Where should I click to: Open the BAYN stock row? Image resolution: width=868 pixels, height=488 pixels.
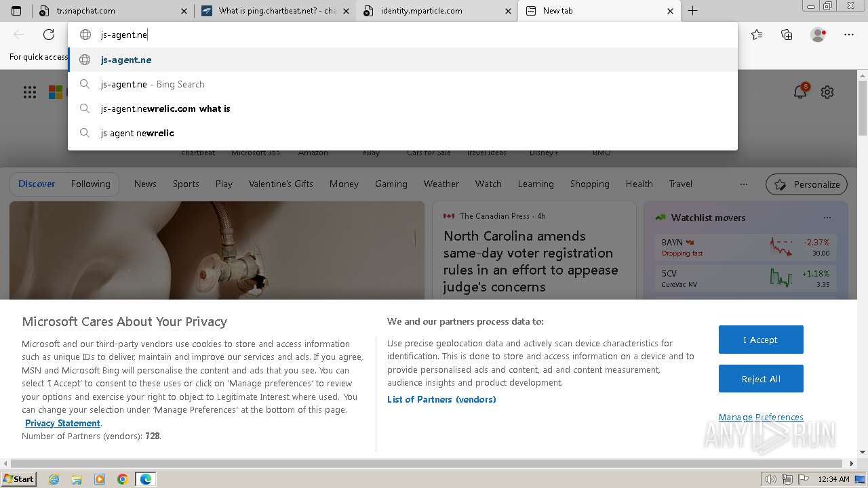coord(746,247)
